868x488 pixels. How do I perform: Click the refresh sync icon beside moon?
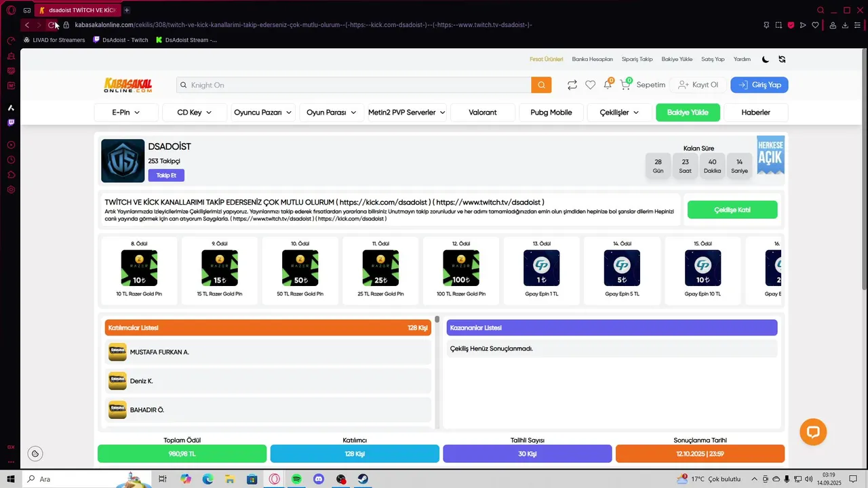782,59
